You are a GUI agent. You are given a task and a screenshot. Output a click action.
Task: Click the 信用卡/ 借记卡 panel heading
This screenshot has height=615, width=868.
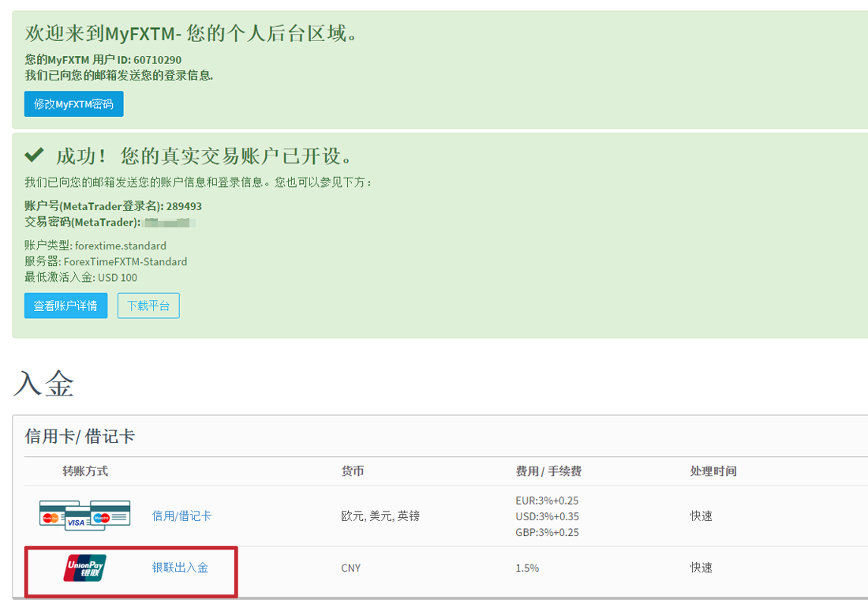[x=80, y=436]
